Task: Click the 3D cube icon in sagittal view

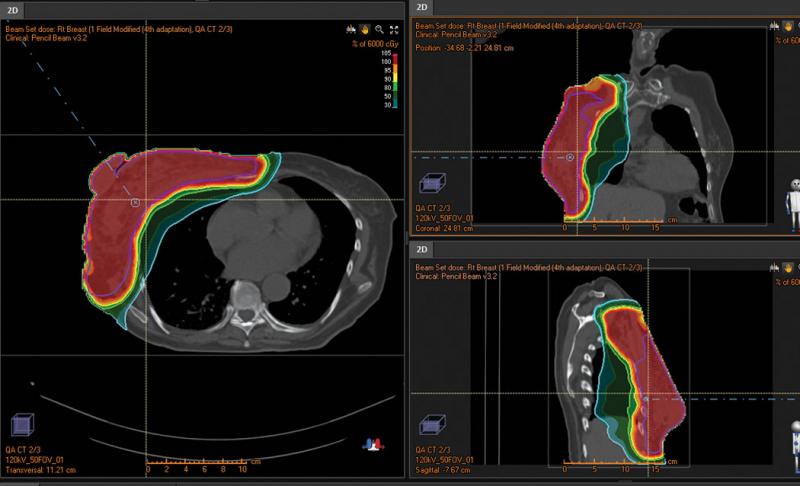Action: (x=434, y=424)
